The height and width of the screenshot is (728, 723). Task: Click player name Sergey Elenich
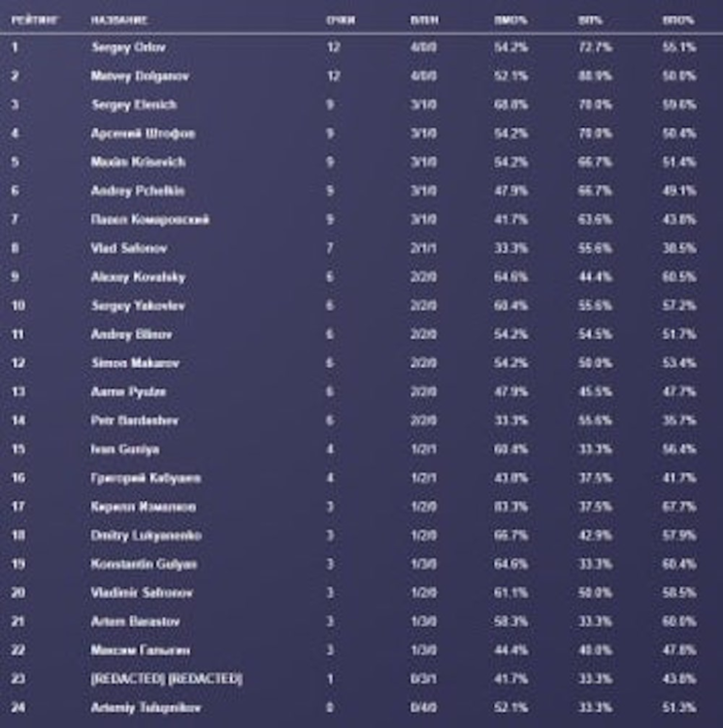pos(133,105)
